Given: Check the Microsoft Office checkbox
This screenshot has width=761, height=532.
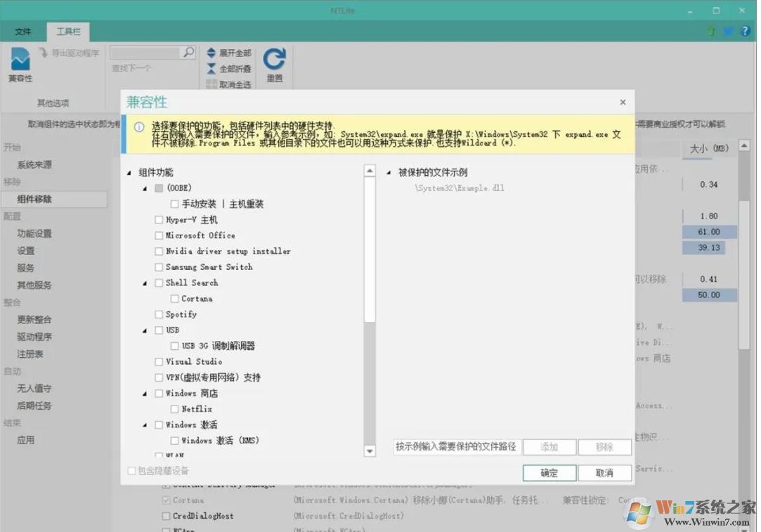Looking at the screenshot, I should click(159, 235).
